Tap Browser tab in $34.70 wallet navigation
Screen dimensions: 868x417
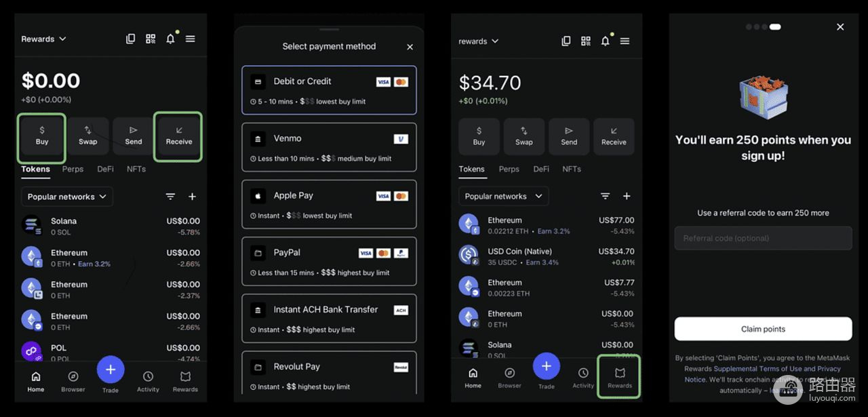coord(510,378)
